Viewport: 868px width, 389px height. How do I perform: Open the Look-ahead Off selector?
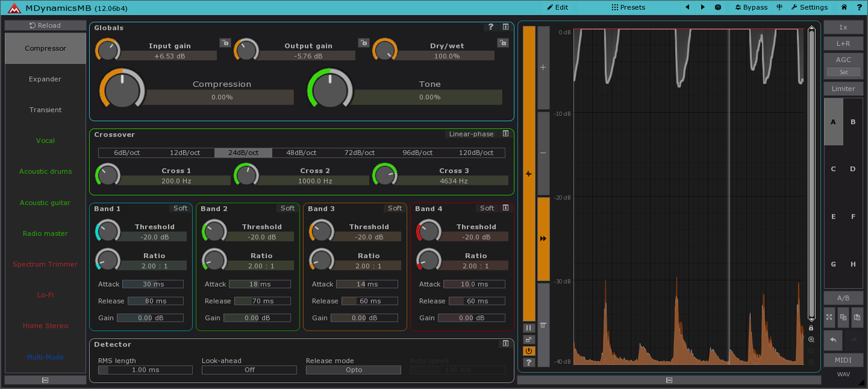click(249, 370)
